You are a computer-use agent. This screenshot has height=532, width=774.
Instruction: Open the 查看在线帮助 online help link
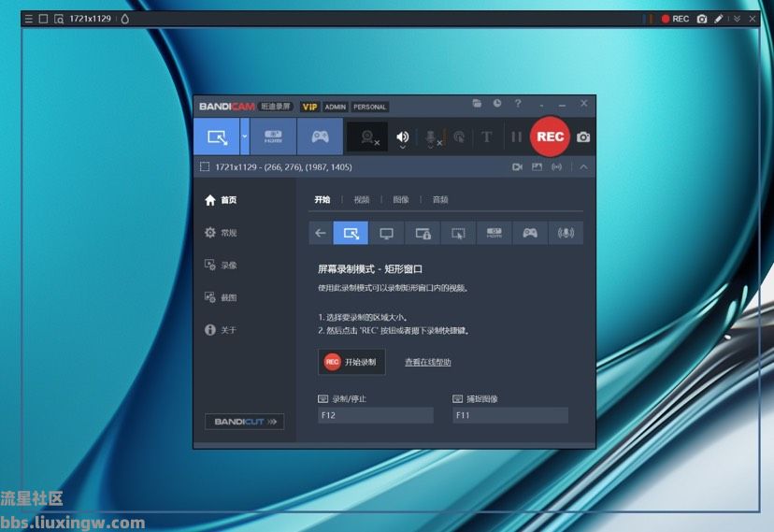pyautogui.click(x=428, y=362)
